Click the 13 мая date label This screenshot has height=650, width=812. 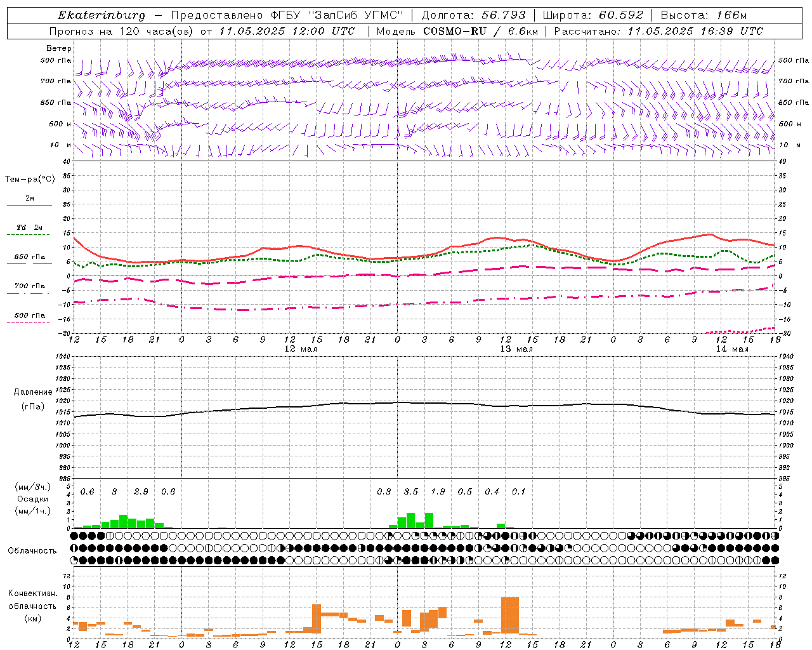516,349
